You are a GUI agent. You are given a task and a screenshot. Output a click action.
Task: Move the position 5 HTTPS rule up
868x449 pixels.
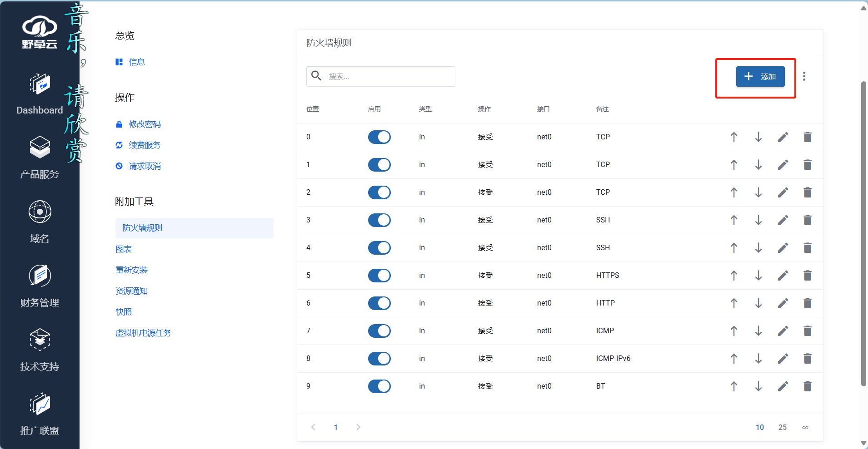[734, 276]
